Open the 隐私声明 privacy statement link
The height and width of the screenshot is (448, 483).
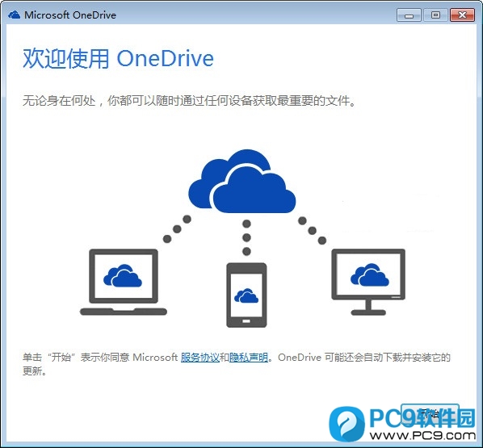click(x=249, y=357)
